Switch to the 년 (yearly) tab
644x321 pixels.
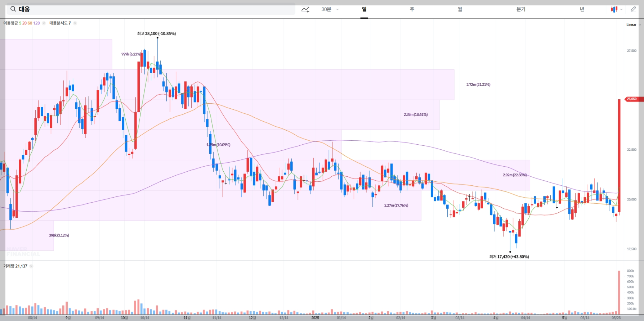pos(582,9)
